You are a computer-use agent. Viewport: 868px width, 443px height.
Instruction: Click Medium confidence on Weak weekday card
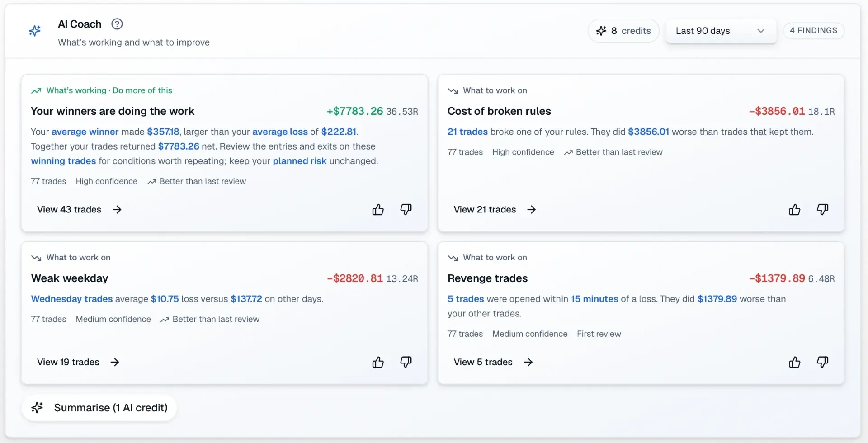point(113,319)
